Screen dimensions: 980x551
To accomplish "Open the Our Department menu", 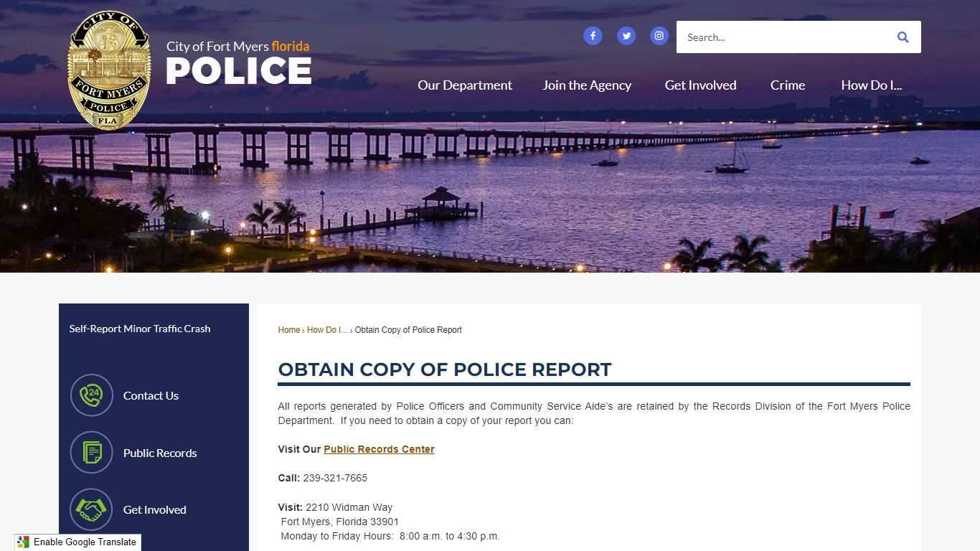I will [465, 85].
